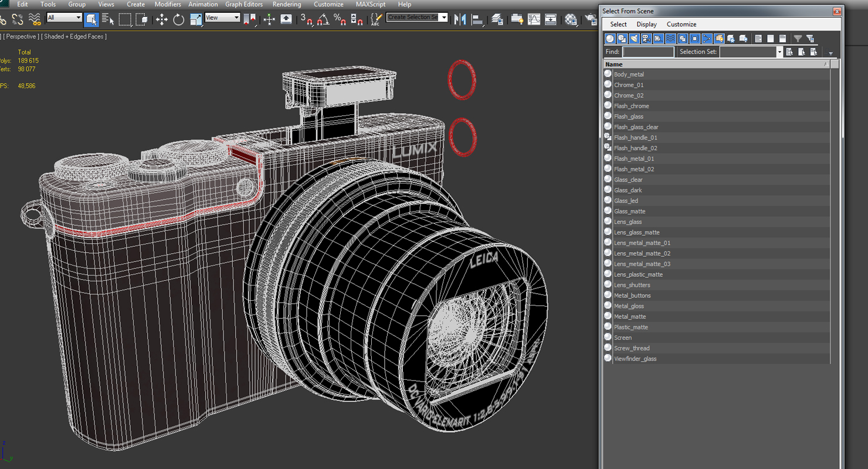Open the All selection filter dropdown
Viewport: 868px width, 469px height.
coord(64,18)
